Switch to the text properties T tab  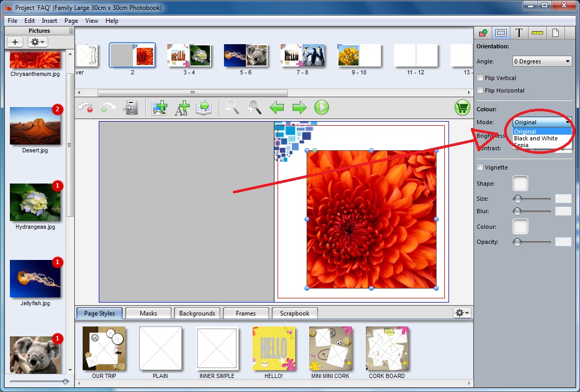[x=519, y=33]
